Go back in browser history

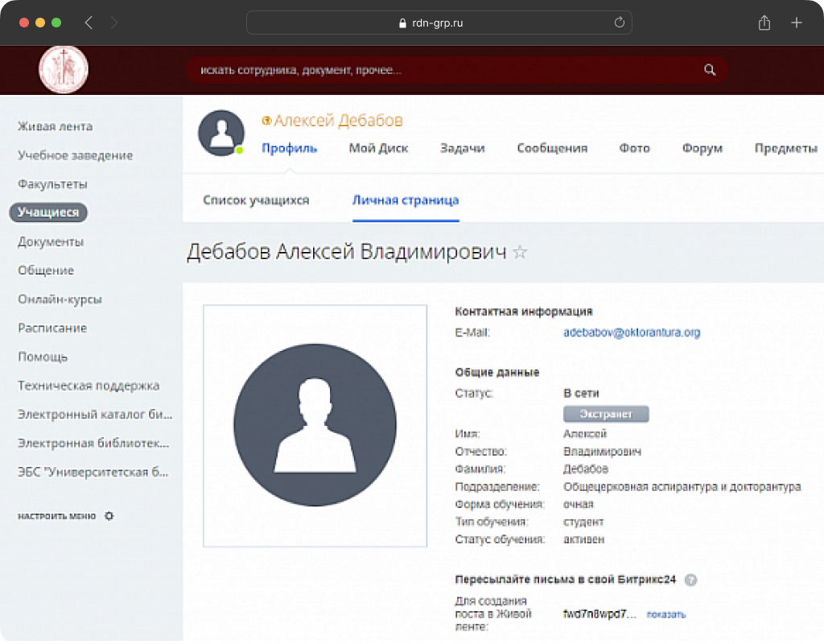click(x=89, y=23)
